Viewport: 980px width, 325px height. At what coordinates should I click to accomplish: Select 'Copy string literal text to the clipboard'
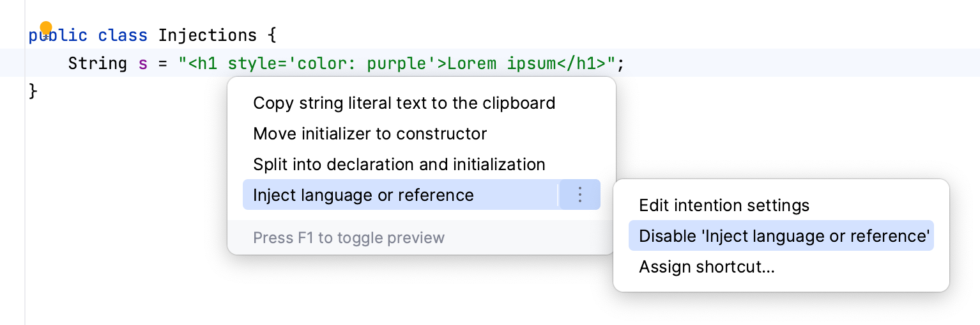[404, 103]
